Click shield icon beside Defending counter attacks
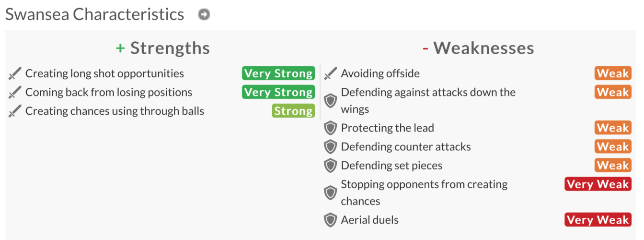644x240 pixels. click(x=331, y=147)
